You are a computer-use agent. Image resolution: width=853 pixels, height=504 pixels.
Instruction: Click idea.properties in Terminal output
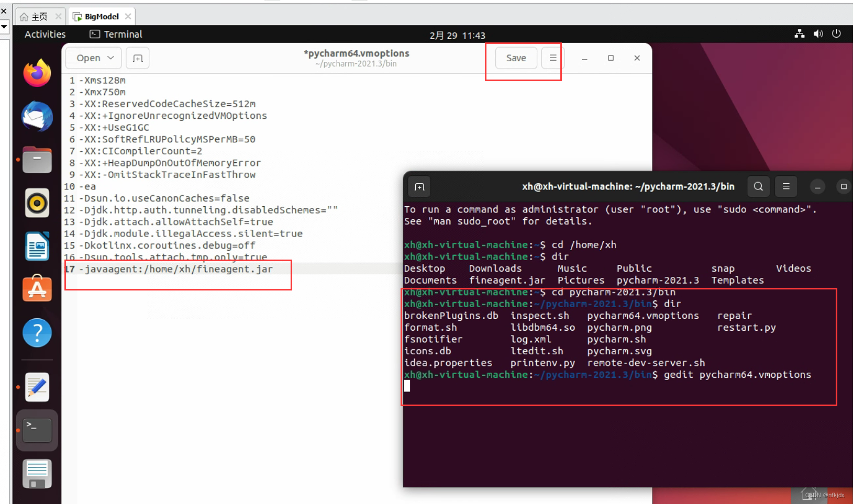(x=448, y=363)
